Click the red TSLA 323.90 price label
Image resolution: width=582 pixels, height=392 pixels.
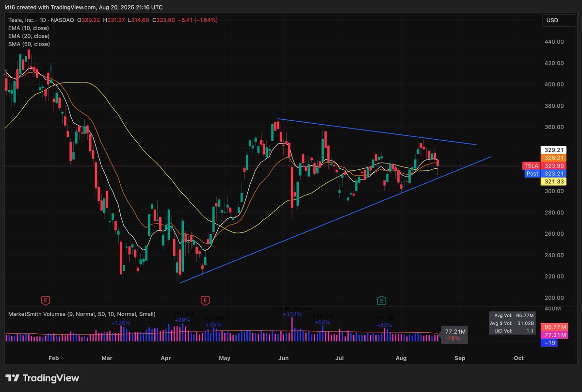(545, 165)
